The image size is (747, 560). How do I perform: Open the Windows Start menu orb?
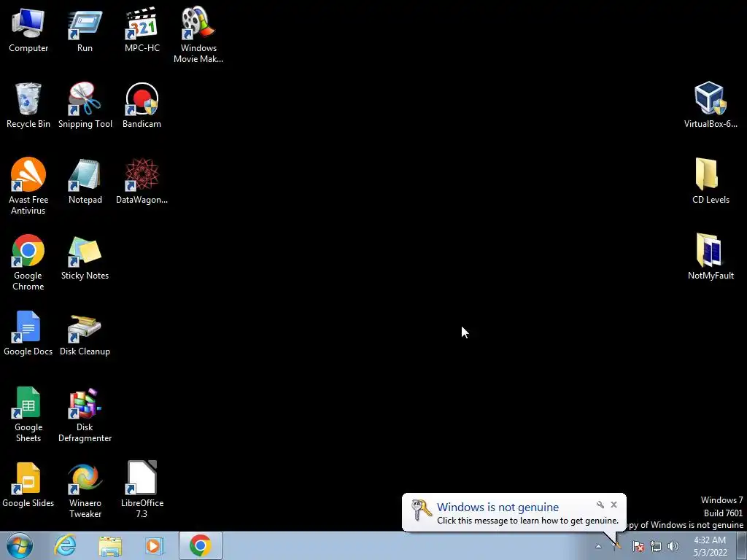point(20,545)
